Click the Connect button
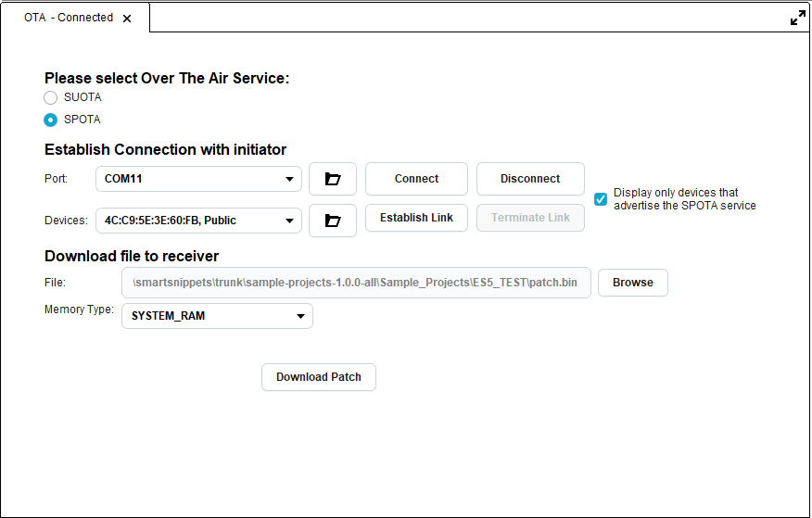This screenshot has width=812, height=518. [416, 179]
